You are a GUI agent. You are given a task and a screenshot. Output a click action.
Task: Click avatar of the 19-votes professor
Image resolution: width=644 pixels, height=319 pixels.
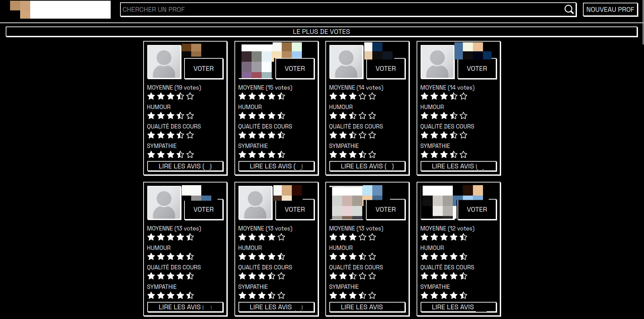164,62
